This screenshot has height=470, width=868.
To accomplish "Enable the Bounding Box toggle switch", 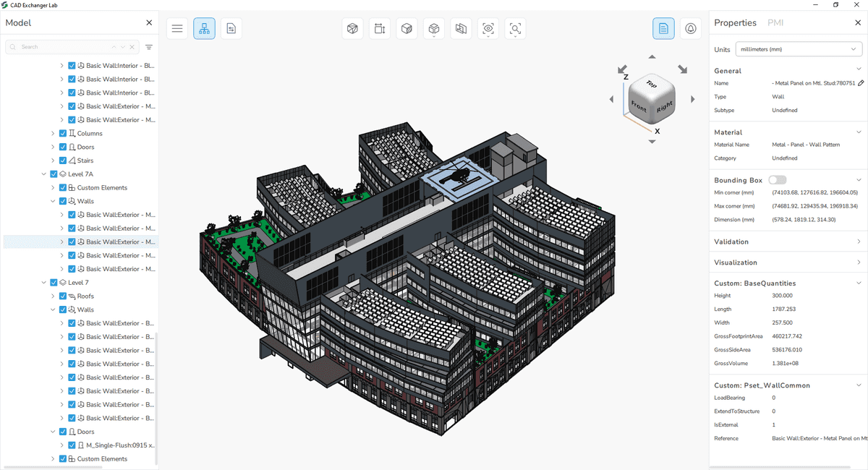I will (778, 179).
